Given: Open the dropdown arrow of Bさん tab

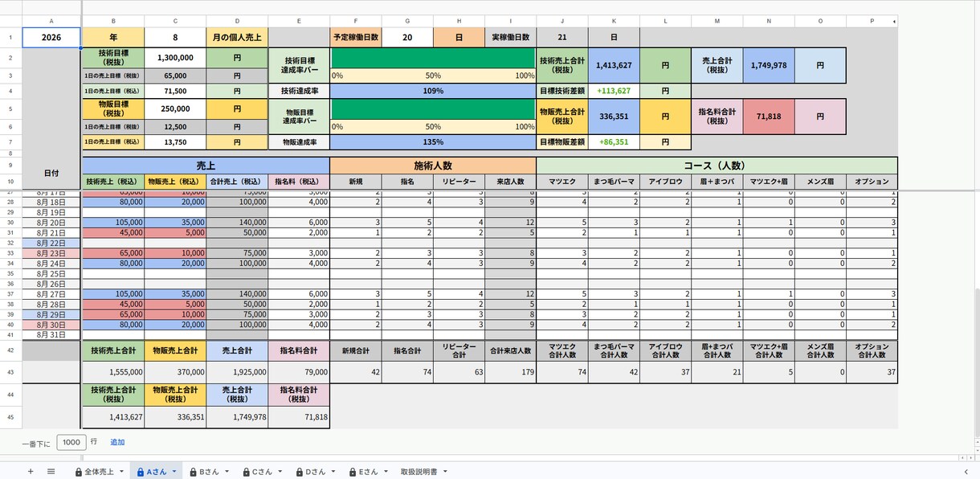Looking at the screenshot, I should pos(227,472).
